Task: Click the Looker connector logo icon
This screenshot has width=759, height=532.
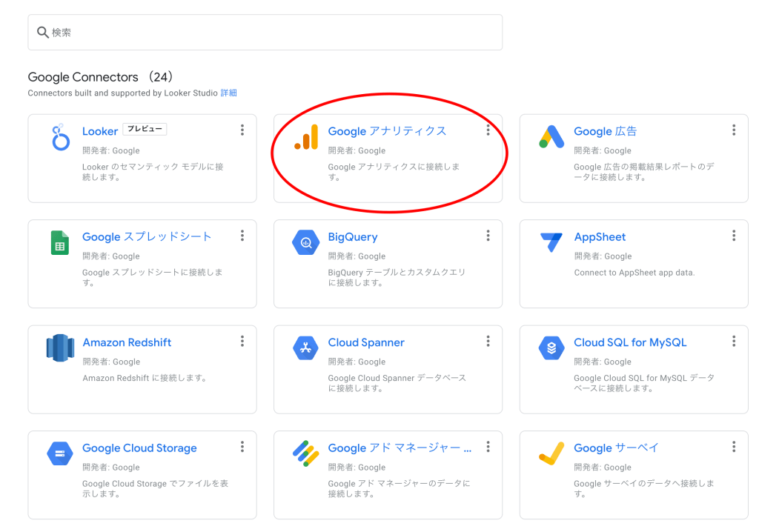Action: (61, 137)
